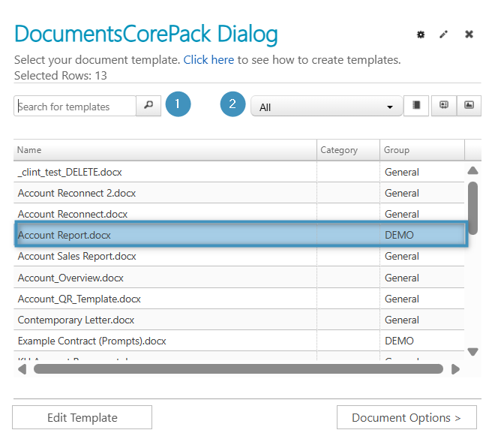Switch to list view icon
Image resolution: width=495 pixels, height=448 pixels.
tap(416, 106)
